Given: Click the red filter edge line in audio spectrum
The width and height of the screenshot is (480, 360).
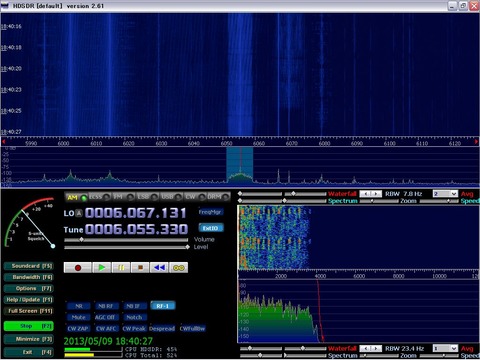Looking at the screenshot, I should 320,311.
